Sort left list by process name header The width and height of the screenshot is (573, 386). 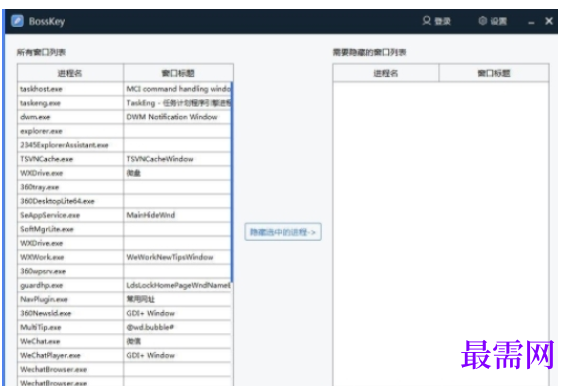coord(70,73)
